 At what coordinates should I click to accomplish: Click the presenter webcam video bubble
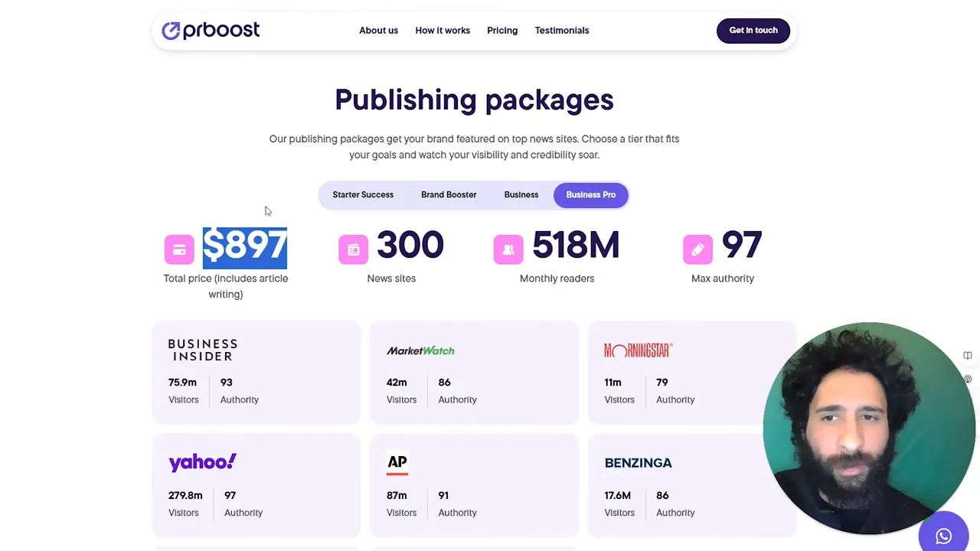tap(869, 429)
